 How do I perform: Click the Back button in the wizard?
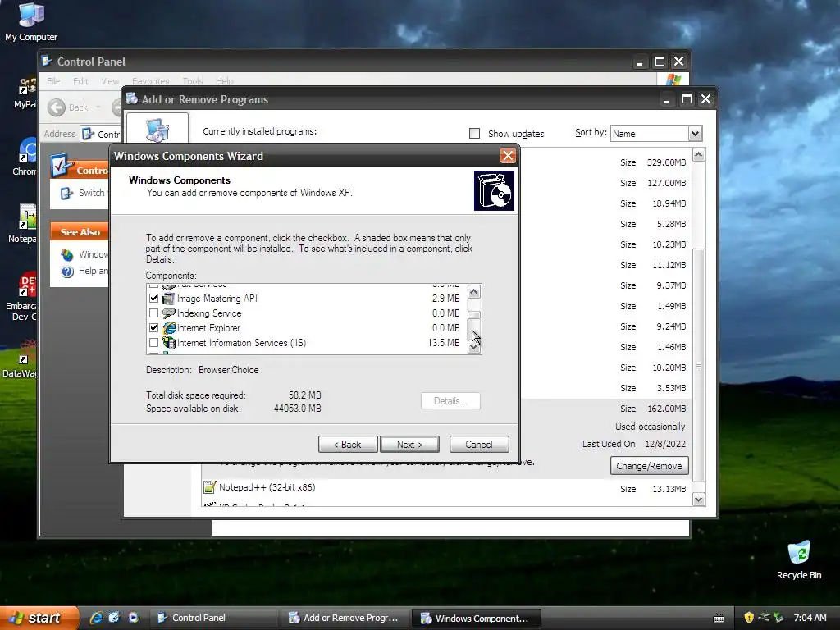348,444
